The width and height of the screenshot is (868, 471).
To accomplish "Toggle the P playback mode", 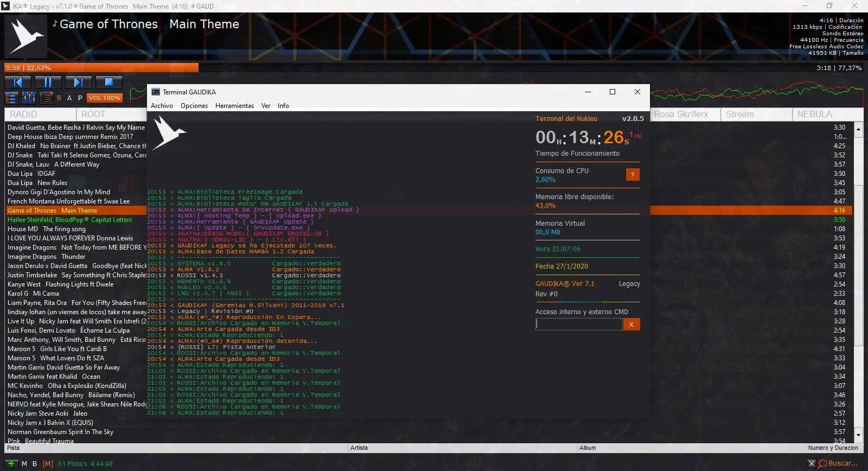I will (80, 98).
